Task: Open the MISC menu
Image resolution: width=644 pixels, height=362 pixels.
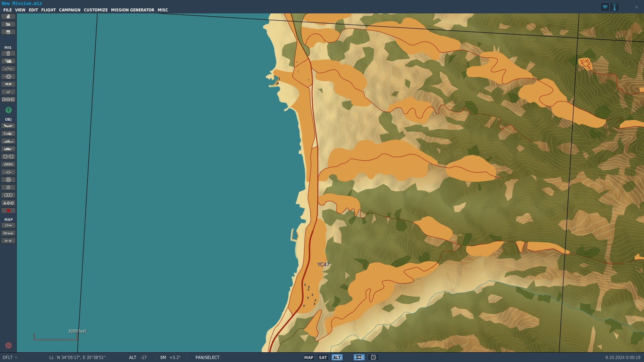Action: coord(163,10)
